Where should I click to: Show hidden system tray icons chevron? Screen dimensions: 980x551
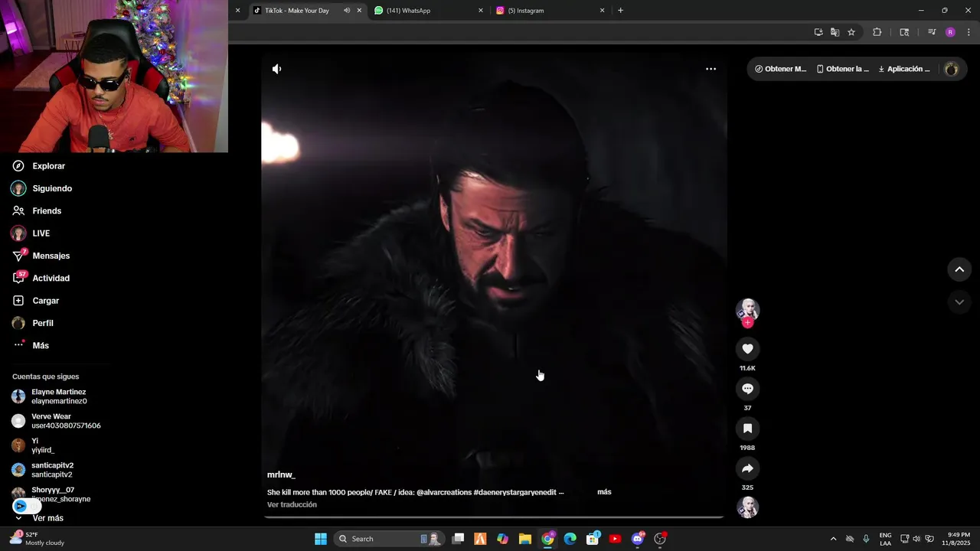point(833,539)
